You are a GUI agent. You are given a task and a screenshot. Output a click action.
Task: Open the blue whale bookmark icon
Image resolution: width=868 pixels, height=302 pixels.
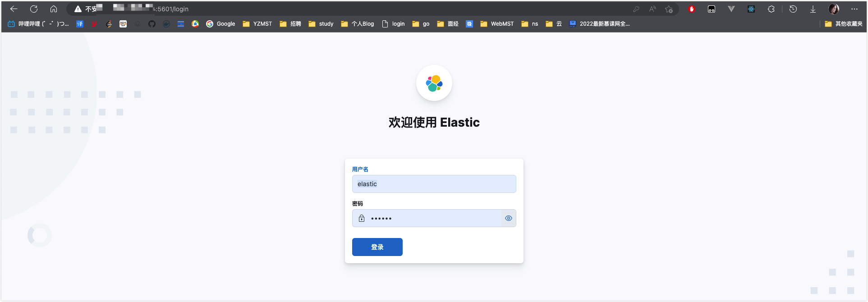[x=166, y=24]
